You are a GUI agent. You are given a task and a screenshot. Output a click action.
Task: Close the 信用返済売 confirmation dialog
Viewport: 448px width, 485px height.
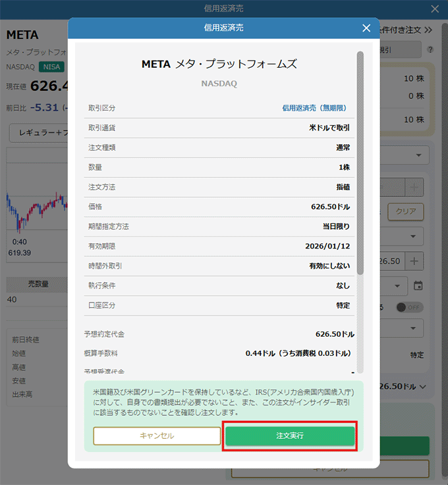tap(366, 28)
